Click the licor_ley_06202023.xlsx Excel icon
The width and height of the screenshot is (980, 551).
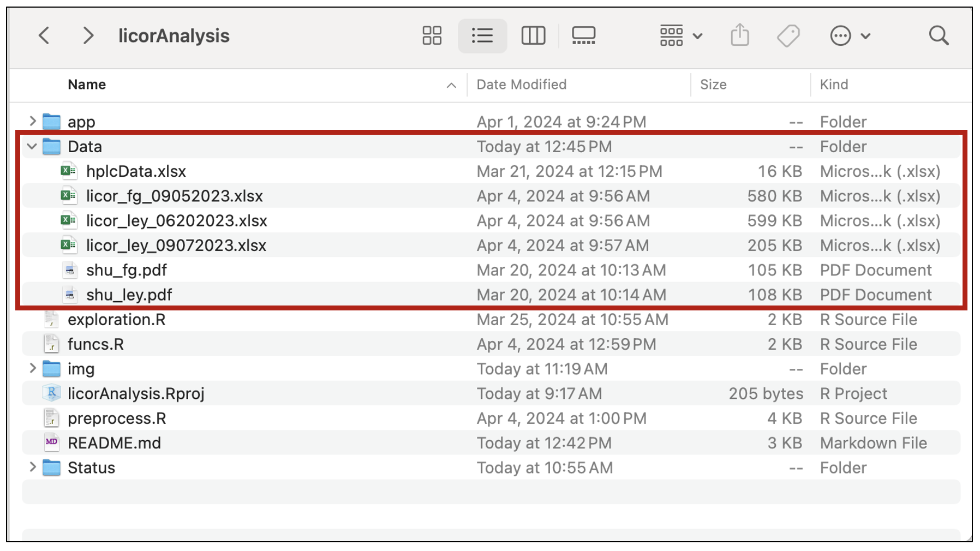pyautogui.click(x=68, y=220)
